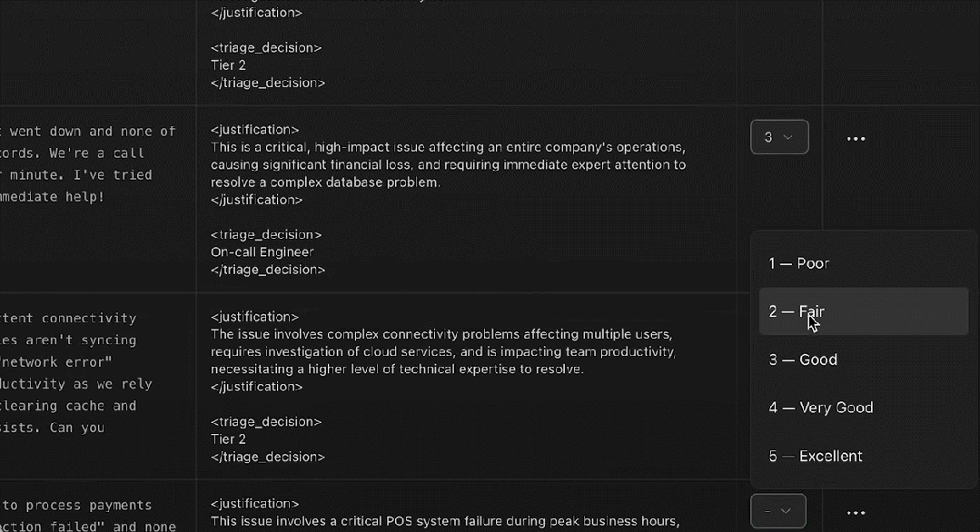Click the critical POS system failure justification

tap(445, 521)
